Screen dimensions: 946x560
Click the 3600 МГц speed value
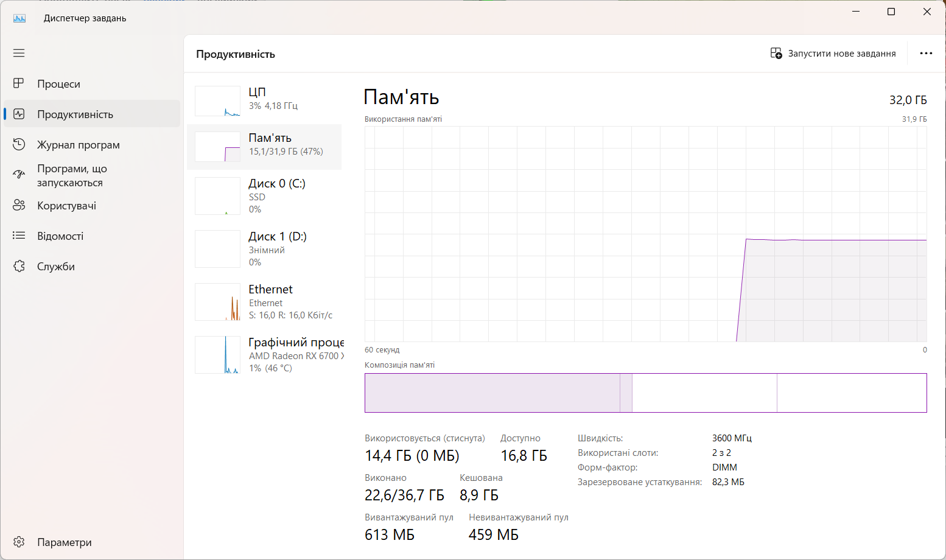coord(732,438)
